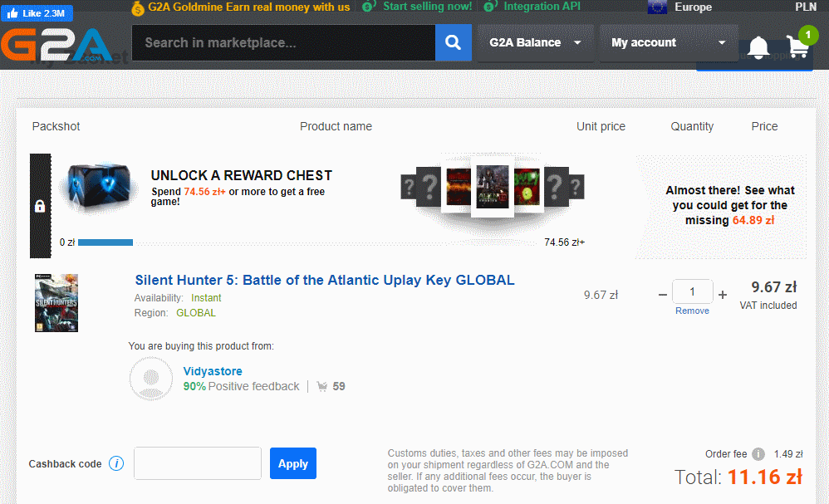Remove Silent Hunter 5 from cart
The width and height of the screenshot is (829, 504).
(x=692, y=311)
